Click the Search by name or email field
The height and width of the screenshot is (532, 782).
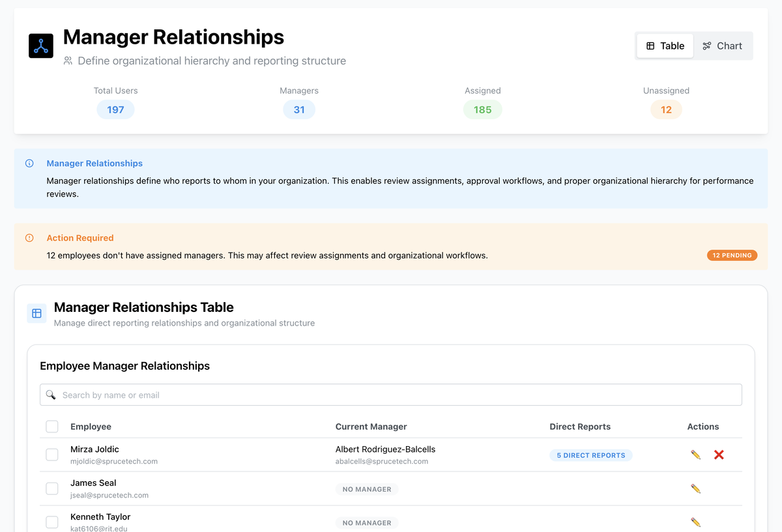tap(391, 395)
